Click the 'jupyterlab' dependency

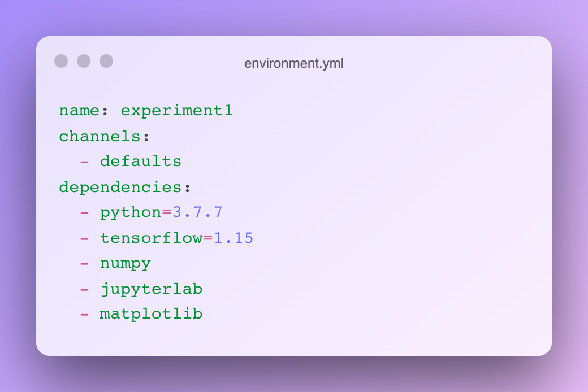pos(151,289)
